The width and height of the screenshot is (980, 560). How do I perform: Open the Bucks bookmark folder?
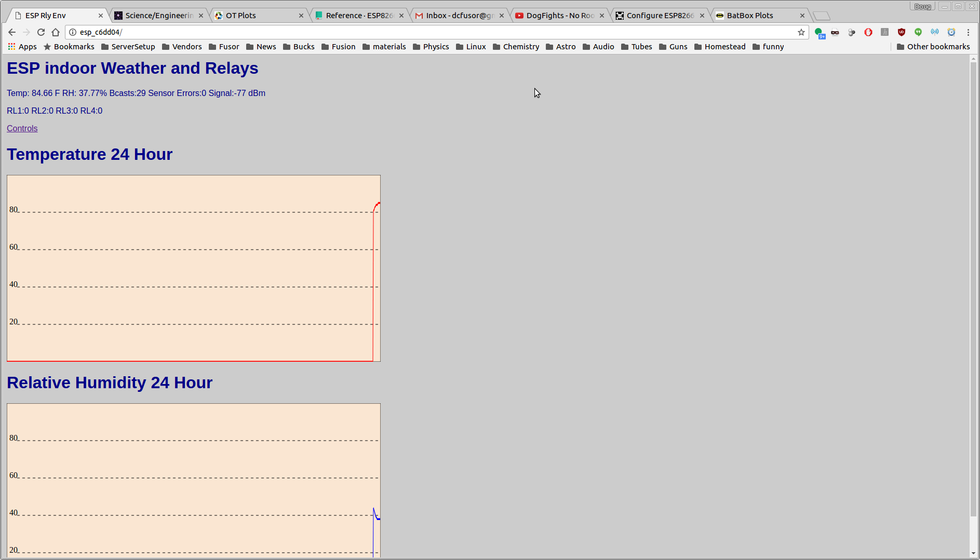point(299,47)
